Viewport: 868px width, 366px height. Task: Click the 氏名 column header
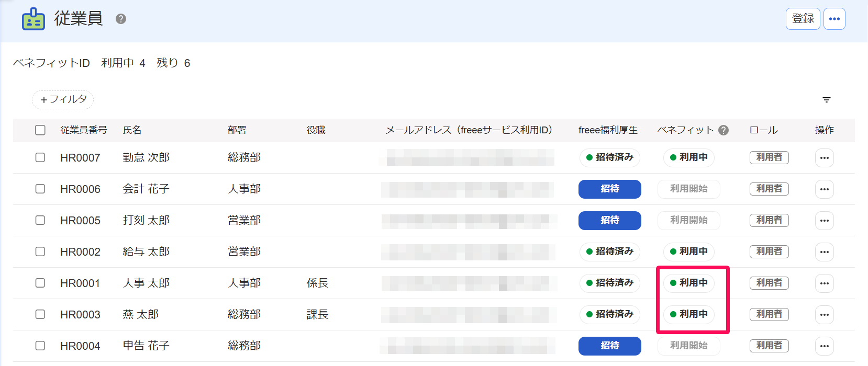tap(132, 130)
